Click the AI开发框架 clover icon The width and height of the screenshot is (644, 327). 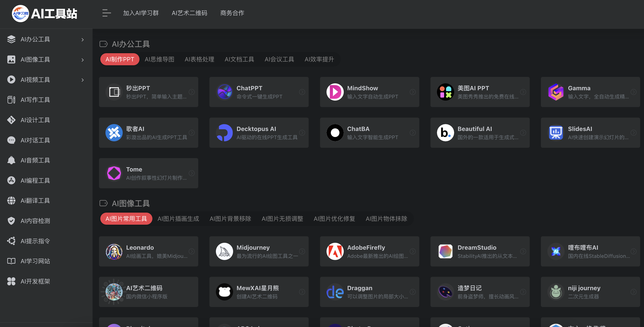pos(11,281)
